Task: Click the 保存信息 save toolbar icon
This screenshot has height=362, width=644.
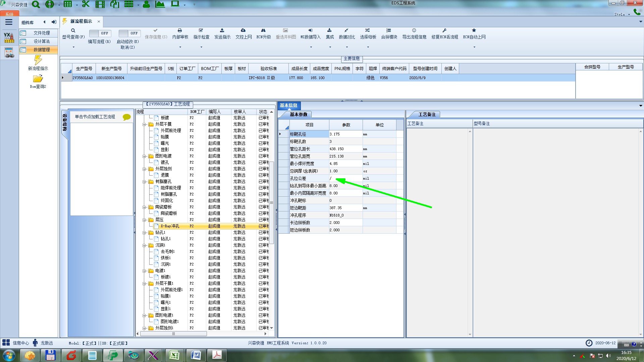Action: (x=155, y=31)
